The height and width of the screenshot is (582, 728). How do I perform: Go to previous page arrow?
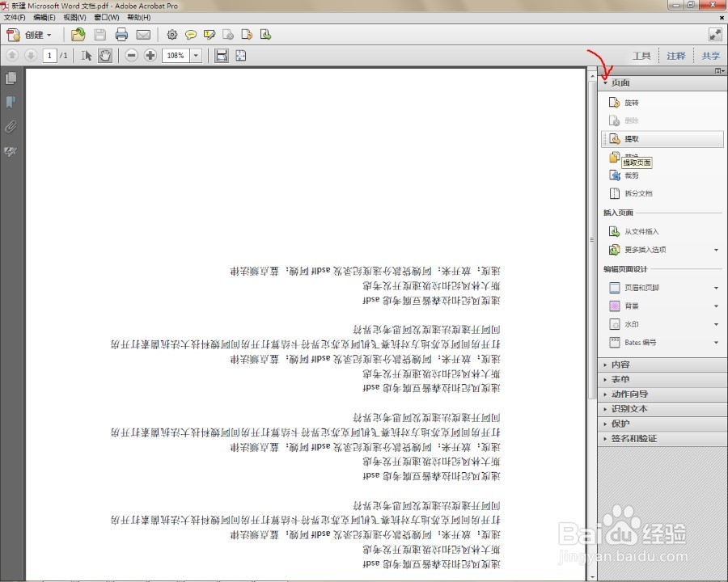coord(12,56)
